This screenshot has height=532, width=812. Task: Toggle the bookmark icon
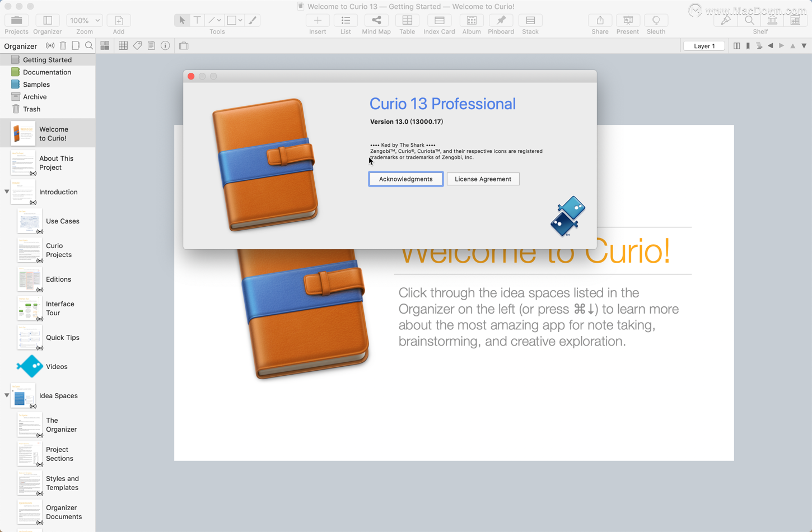(748, 46)
